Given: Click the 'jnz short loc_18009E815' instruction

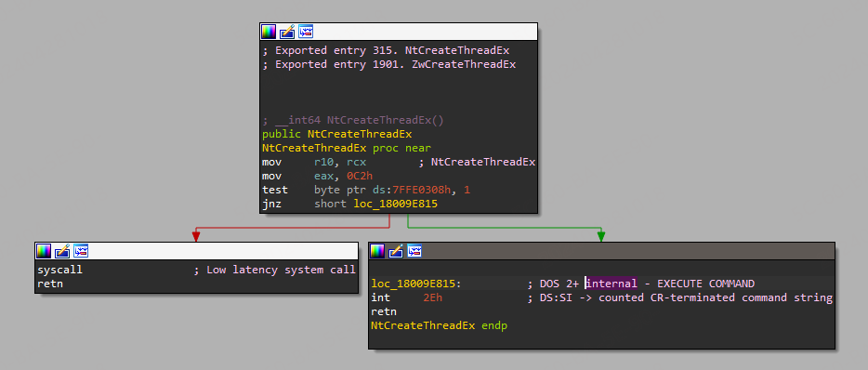Looking at the screenshot, I should coord(349,204).
